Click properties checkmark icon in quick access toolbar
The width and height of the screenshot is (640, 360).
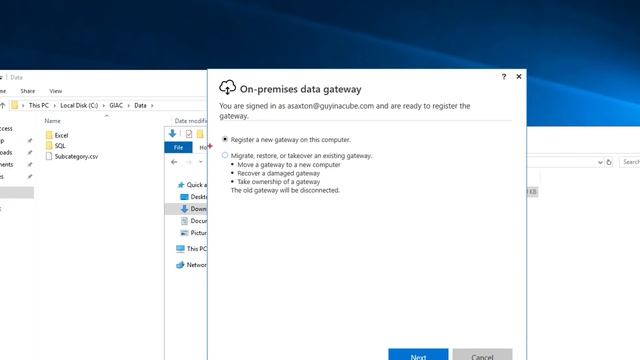point(189,134)
